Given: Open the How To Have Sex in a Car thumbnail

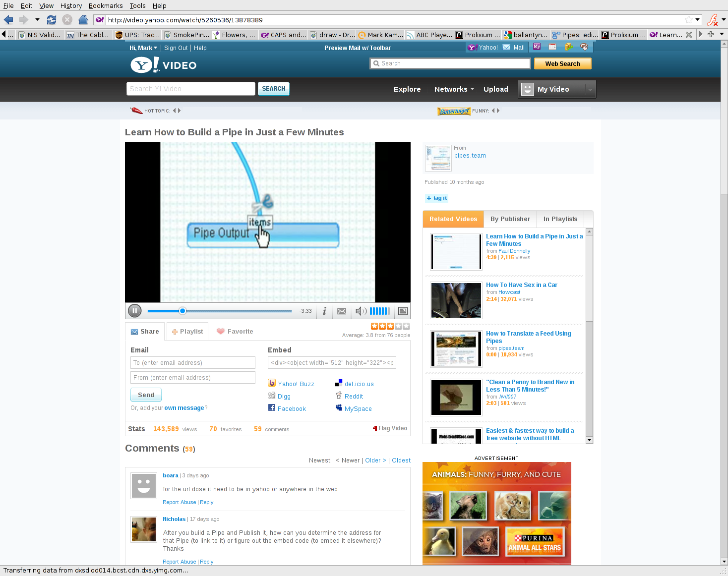Looking at the screenshot, I should pyautogui.click(x=456, y=300).
